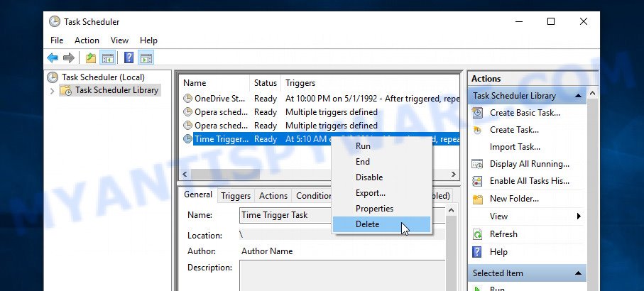
Task: Sort tasks by the Triggers column header
Action: 370,83
